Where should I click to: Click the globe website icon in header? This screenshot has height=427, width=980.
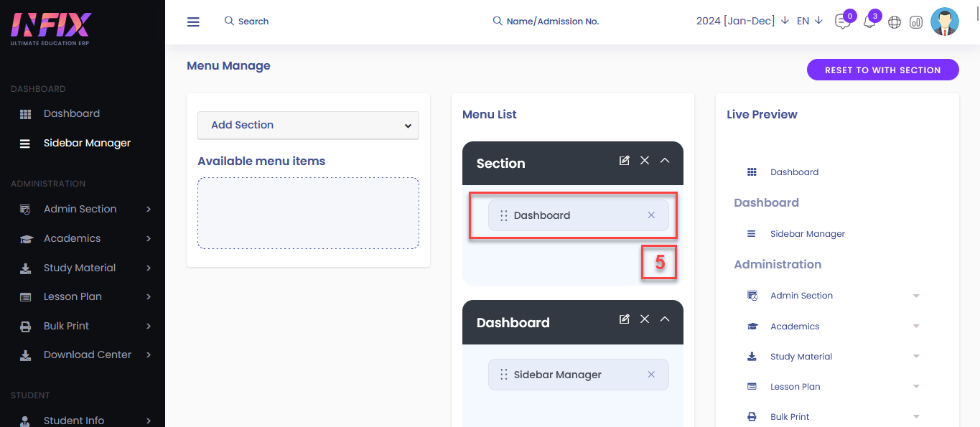click(895, 22)
